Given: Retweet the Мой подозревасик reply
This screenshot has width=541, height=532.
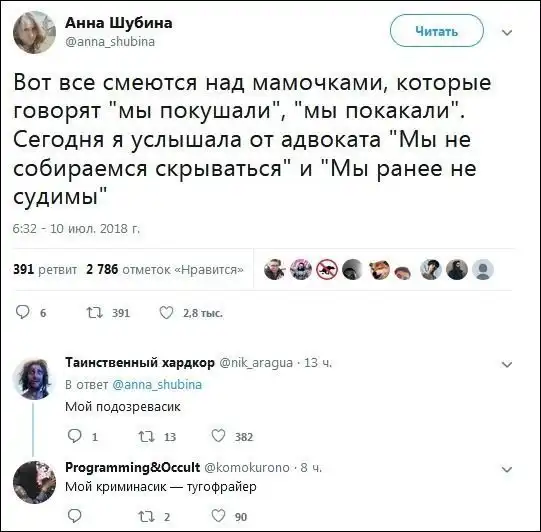Looking at the screenshot, I should (x=146, y=436).
